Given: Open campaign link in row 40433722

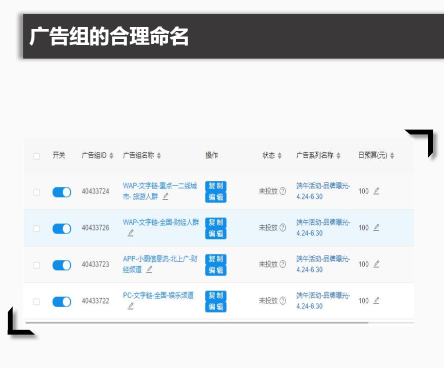Looking at the screenshot, I should point(323,300).
